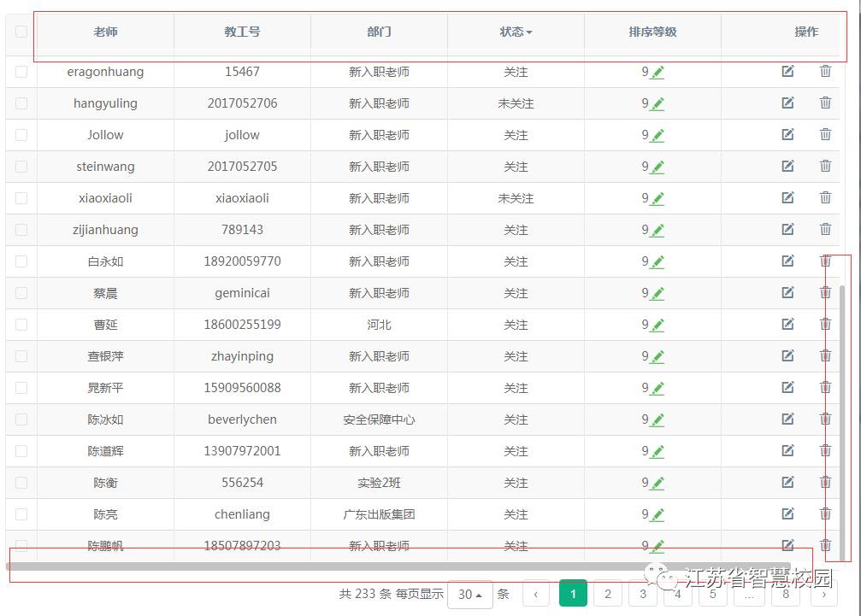Screen dimensions: 861x616
Task: Edit sort level pencil for steinwang
Action: [658, 167]
